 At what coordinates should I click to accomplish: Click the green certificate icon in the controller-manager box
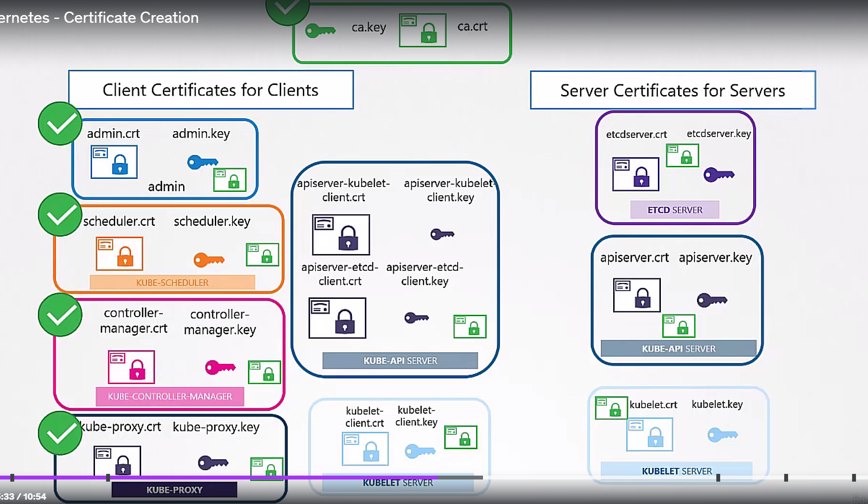pos(264,372)
